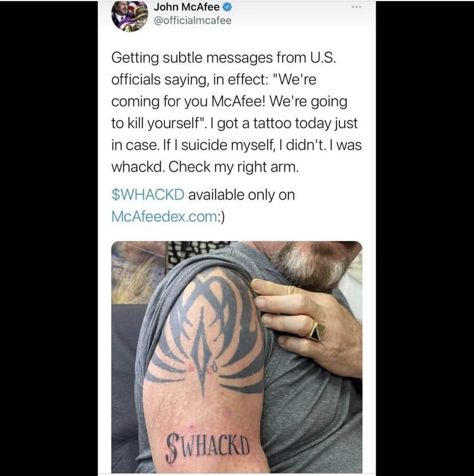Click the blue verified badge icon
Screen dimensions: 474x476
point(227,7)
